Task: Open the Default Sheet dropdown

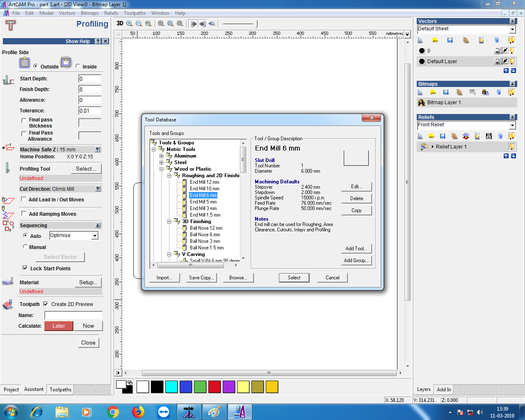Action: [512, 29]
